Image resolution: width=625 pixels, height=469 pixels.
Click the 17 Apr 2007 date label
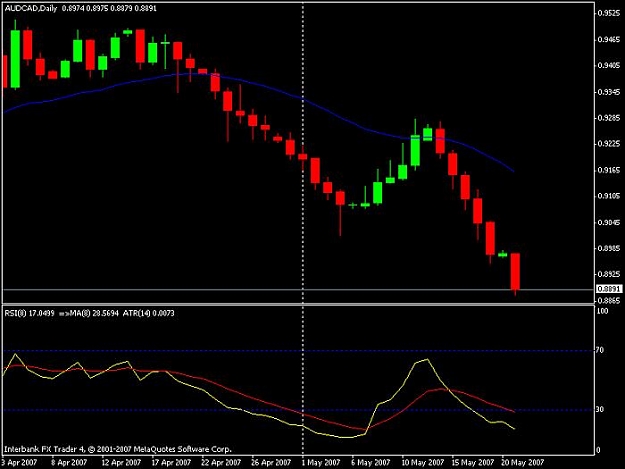click(x=171, y=463)
